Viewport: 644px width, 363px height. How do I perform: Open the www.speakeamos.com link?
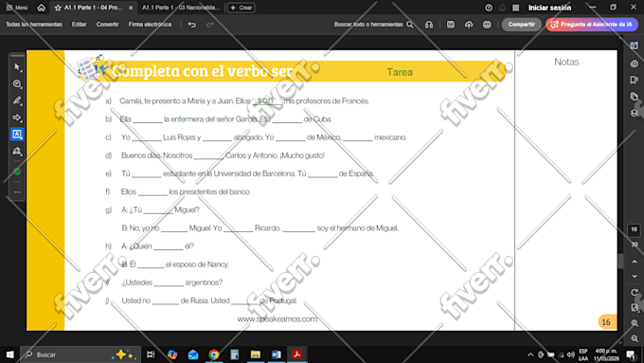(x=277, y=319)
